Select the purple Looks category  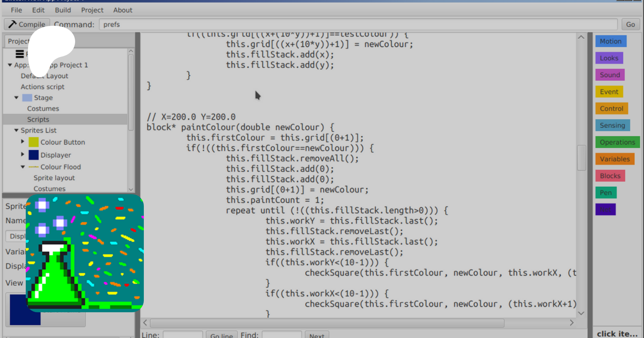[609, 58]
